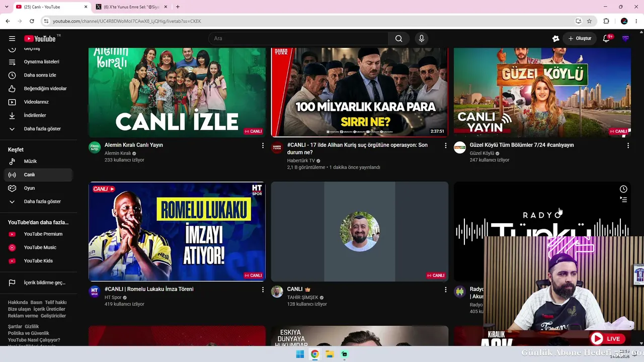Click the Oluştur create button

pos(580,39)
